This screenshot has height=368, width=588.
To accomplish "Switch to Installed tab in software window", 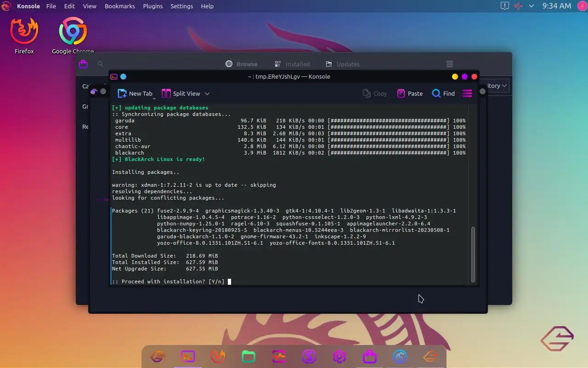I will [292, 64].
